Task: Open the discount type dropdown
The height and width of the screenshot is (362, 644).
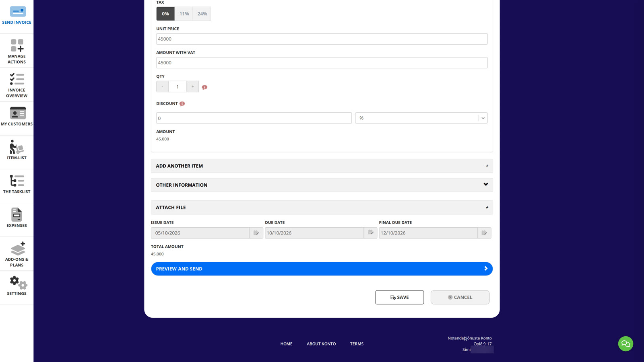Action: click(x=421, y=118)
